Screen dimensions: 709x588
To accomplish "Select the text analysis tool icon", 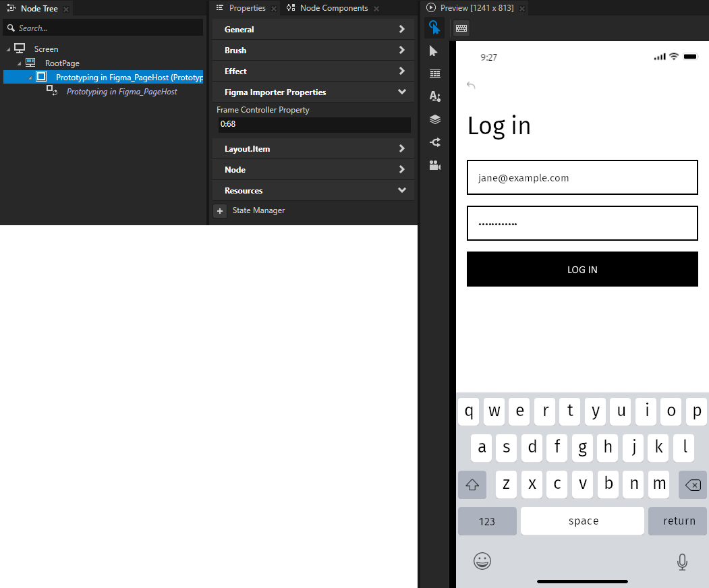I will pos(434,96).
